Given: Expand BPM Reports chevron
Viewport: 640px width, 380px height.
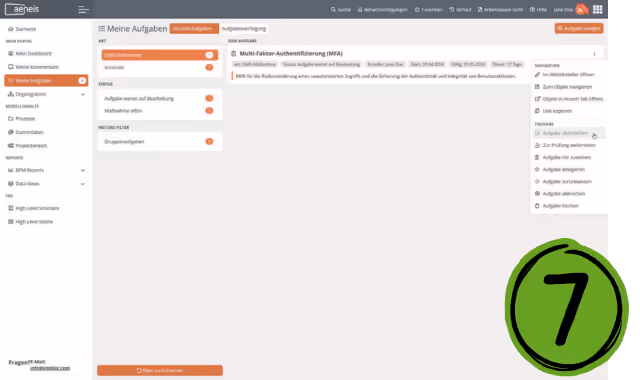Looking at the screenshot, I should pos(83,170).
